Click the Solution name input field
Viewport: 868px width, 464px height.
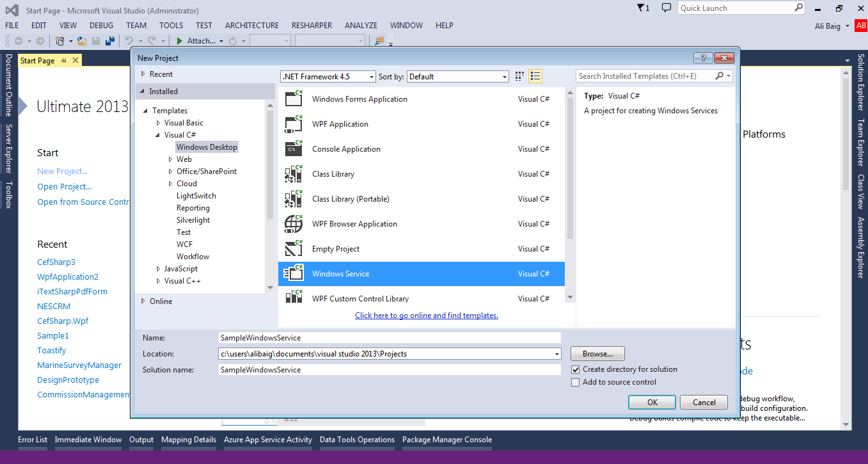pos(390,369)
